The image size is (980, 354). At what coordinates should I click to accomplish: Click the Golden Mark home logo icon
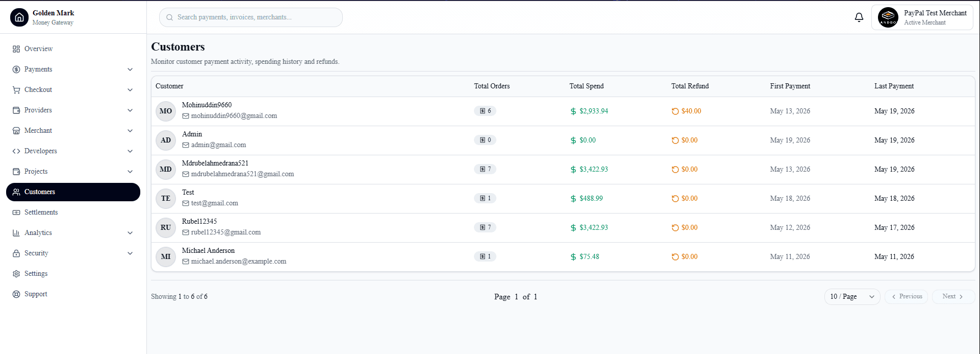tap(19, 17)
